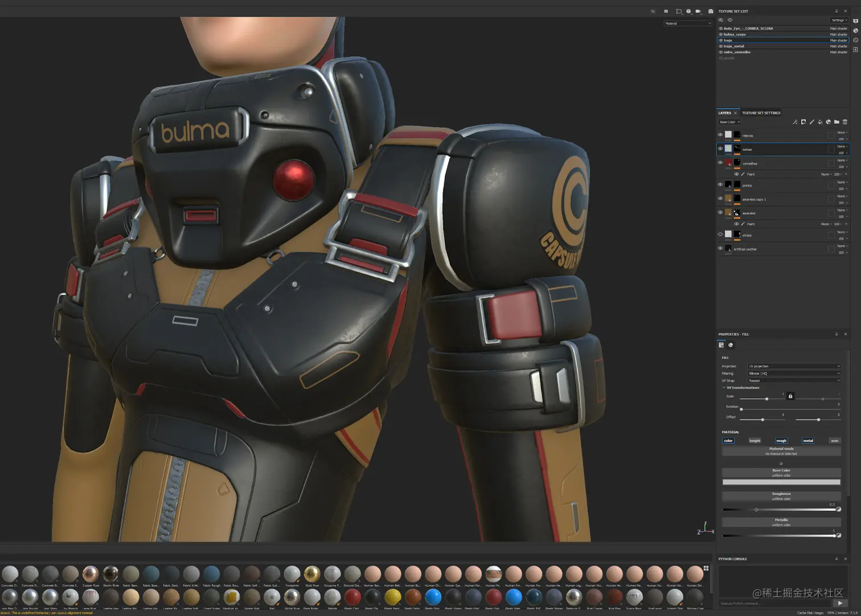Open the Base Color channel dropdown in Layers

[729, 122]
